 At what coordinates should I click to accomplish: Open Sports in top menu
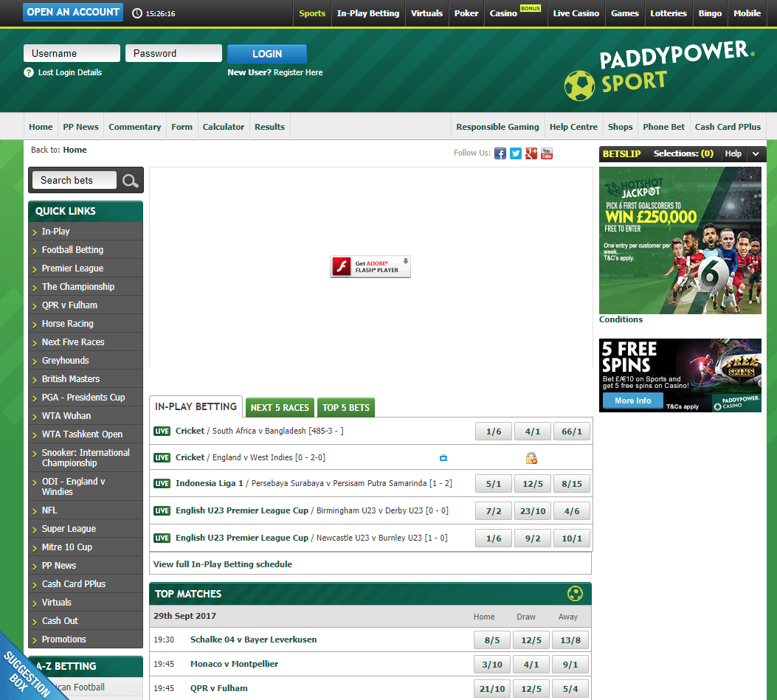(312, 13)
